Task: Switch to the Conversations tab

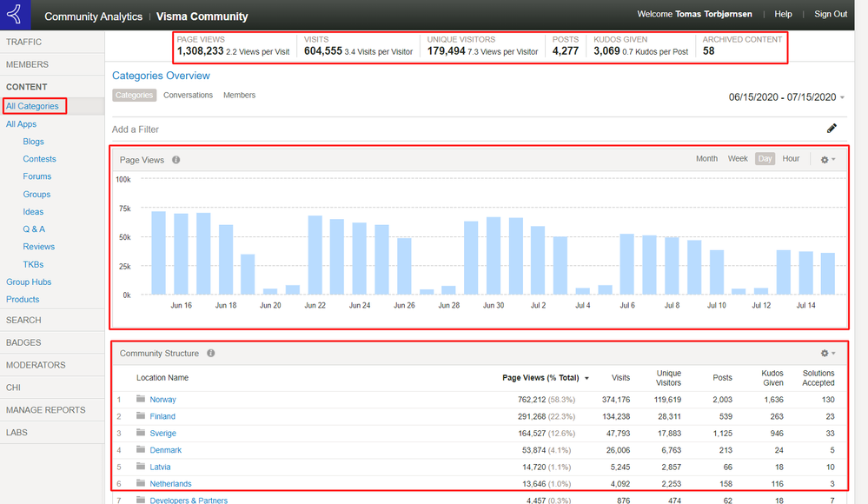Action: coord(189,96)
